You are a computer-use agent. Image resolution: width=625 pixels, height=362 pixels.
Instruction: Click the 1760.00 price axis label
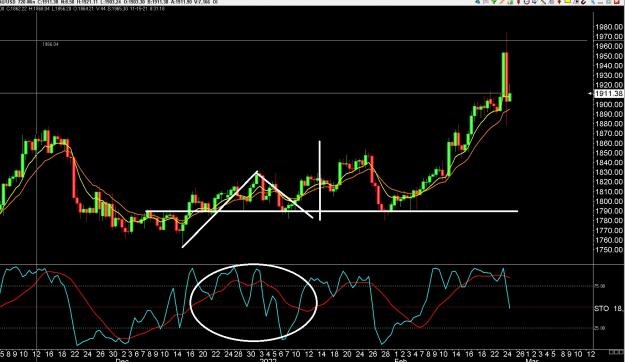tap(609, 240)
